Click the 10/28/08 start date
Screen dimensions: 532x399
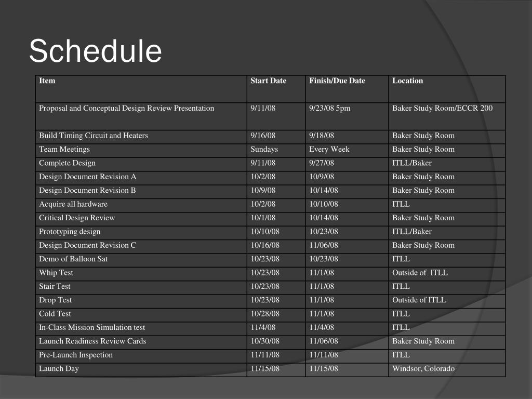click(x=265, y=314)
